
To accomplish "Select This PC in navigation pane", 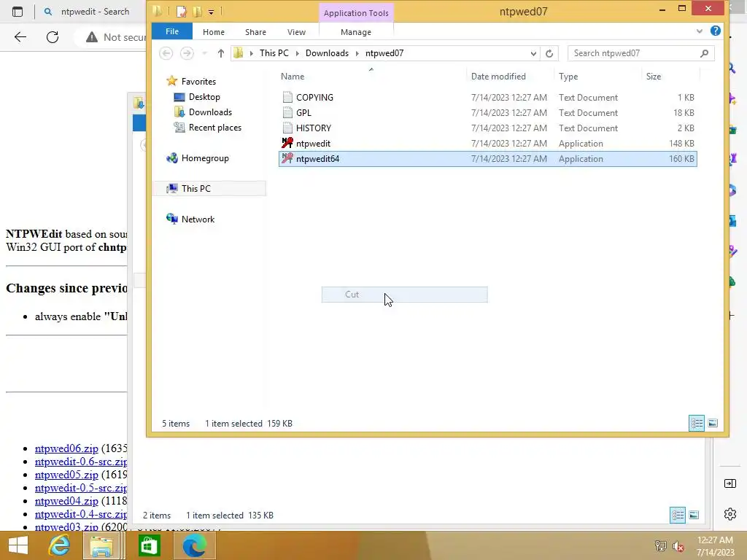I will [196, 189].
